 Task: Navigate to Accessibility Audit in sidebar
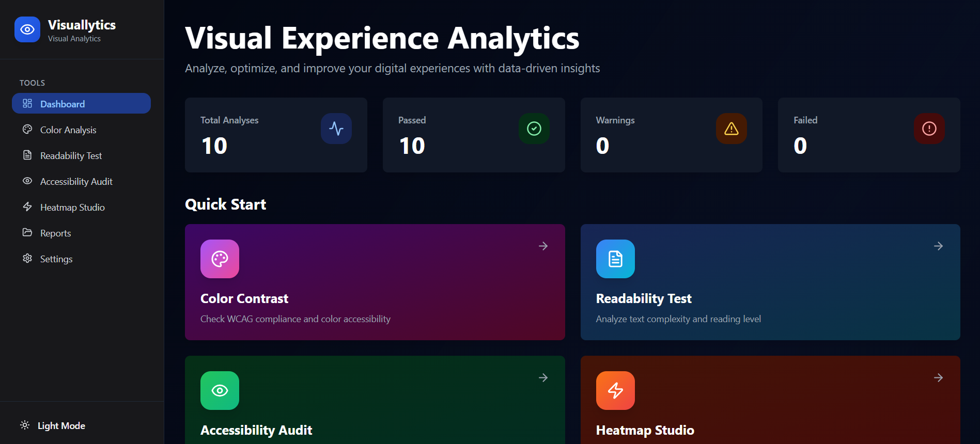[x=81, y=181]
